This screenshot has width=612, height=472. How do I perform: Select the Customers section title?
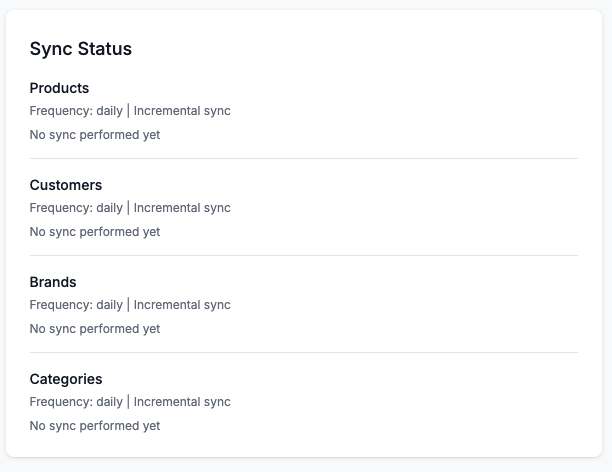[66, 185]
